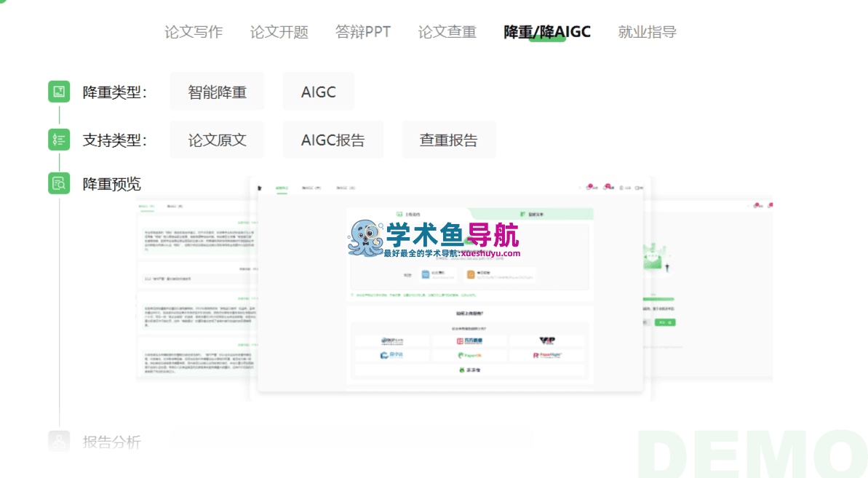This screenshot has height=478, width=868.
Task: Switch to the 论文开题 tab
Action: point(279,32)
